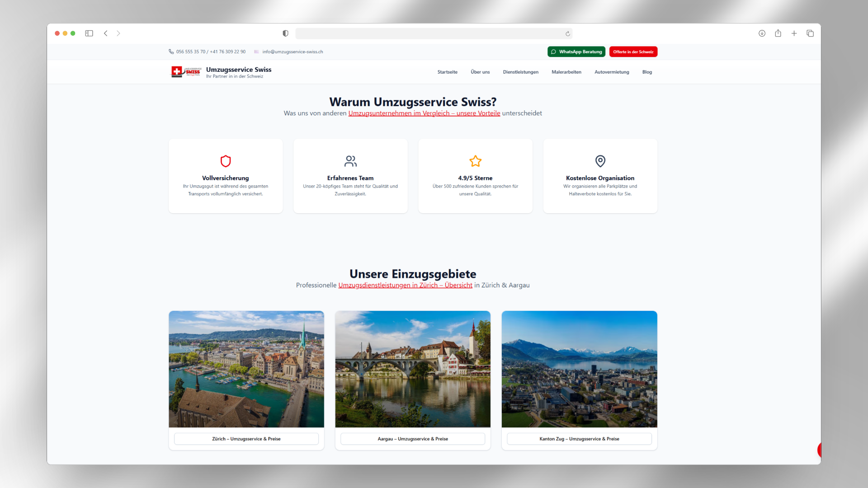This screenshot has width=868, height=488.
Task: Toggle the browser sidebar
Action: coord(89,33)
